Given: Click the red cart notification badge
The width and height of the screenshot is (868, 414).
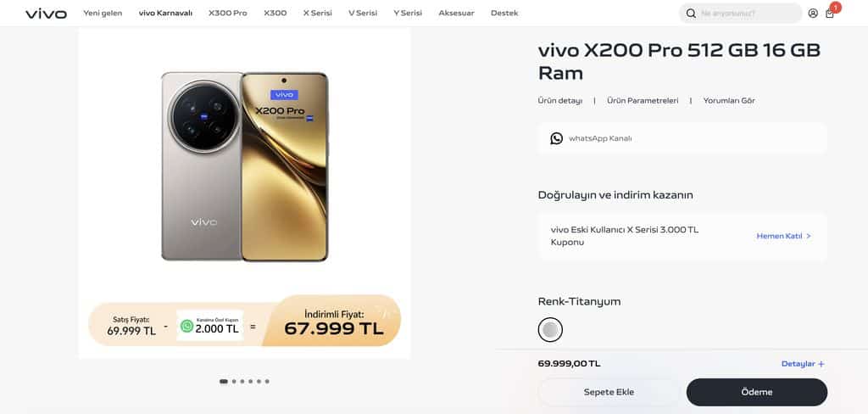Looking at the screenshot, I should (x=835, y=7).
